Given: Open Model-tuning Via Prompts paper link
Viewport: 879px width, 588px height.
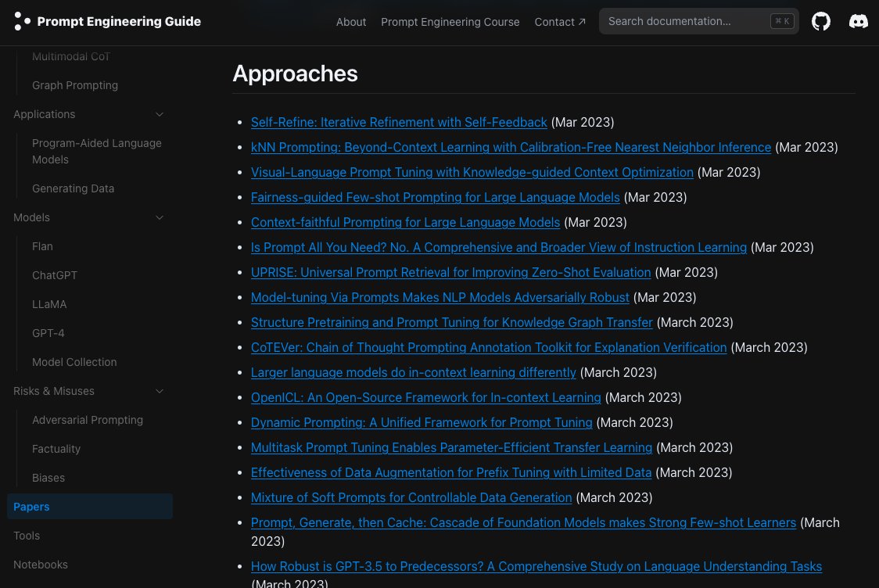Looking at the screenshot, I should tap(440, 298).
